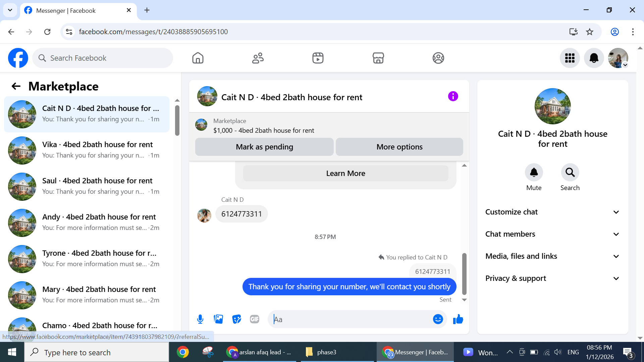Go to Marketplace tab in top navigation
This screenshot has height=362, width=644.
click(x=378, y=58)
